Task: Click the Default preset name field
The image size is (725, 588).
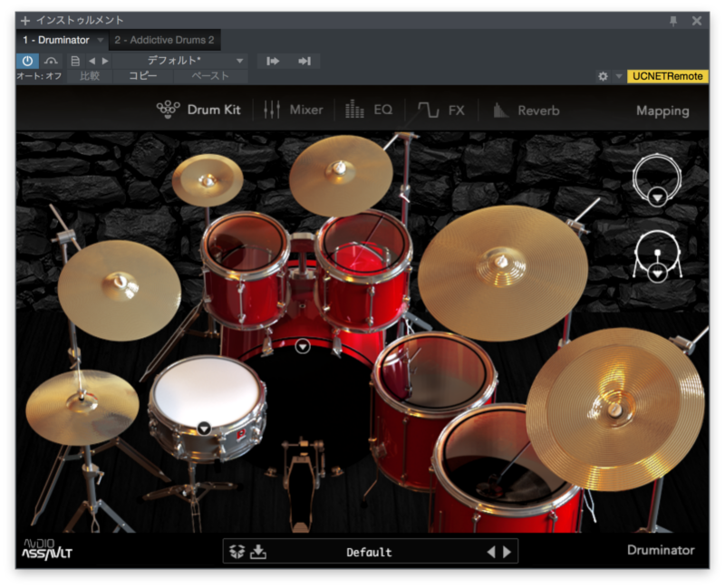Action: tap(369, 552)
